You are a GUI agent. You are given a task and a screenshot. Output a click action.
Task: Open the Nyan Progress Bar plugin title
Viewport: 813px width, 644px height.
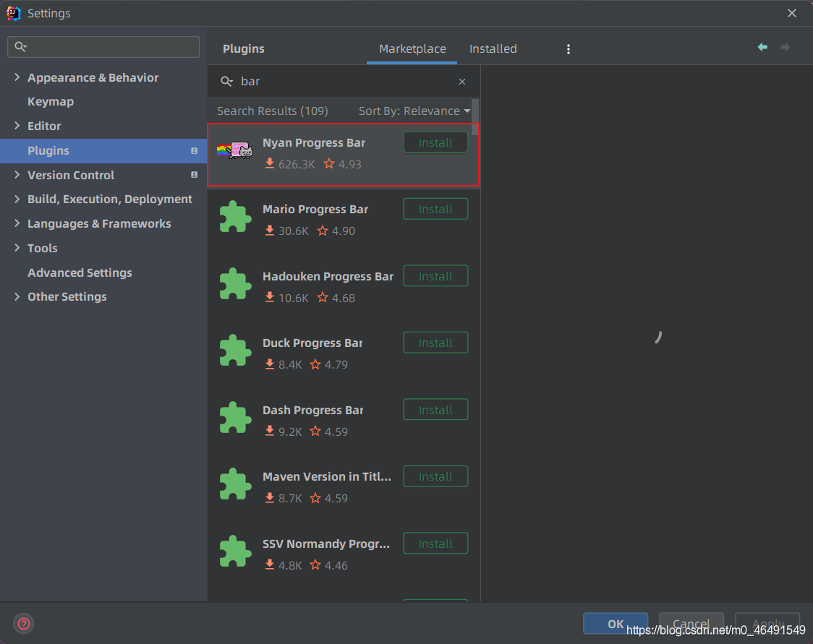(x=314, y=142)
